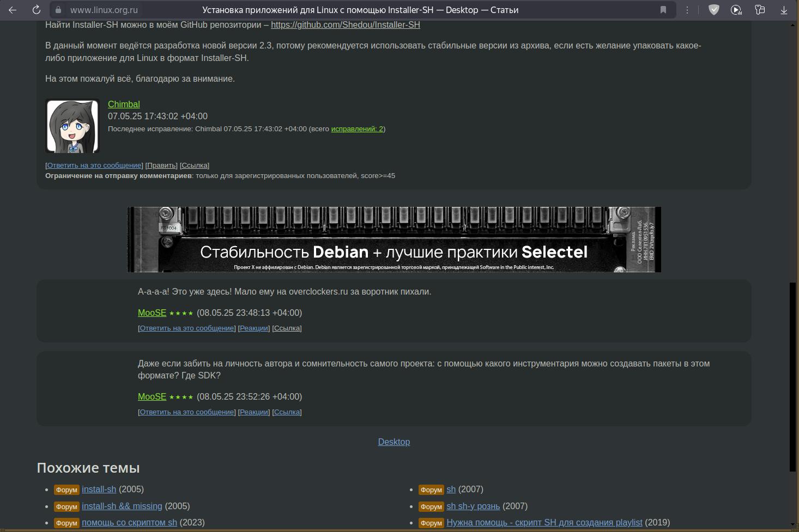The height and width of the screenshot is (532, 799).
Task: Open the Chimbal author profile link
Action: pyautogui.click(x=124, y=104)
